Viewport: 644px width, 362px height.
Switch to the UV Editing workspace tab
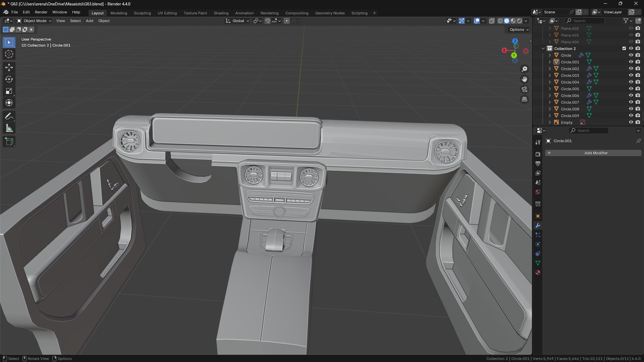tap(167, 13)
